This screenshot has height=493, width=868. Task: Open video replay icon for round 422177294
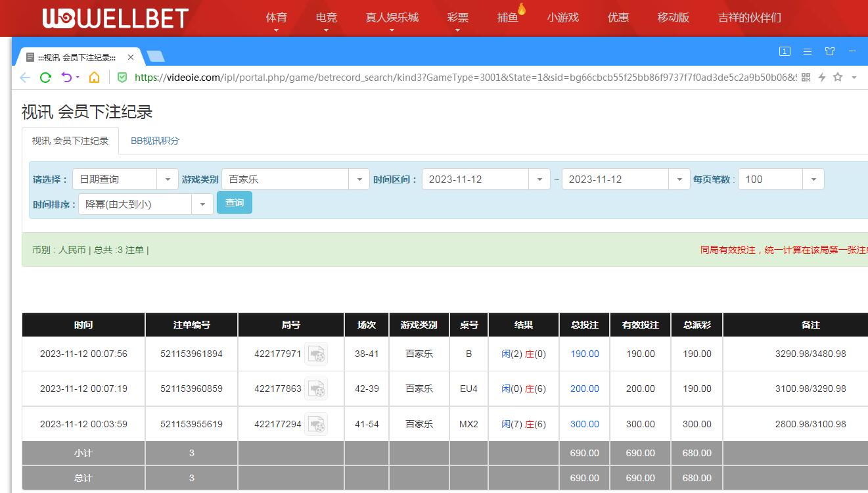pos(317,425)
